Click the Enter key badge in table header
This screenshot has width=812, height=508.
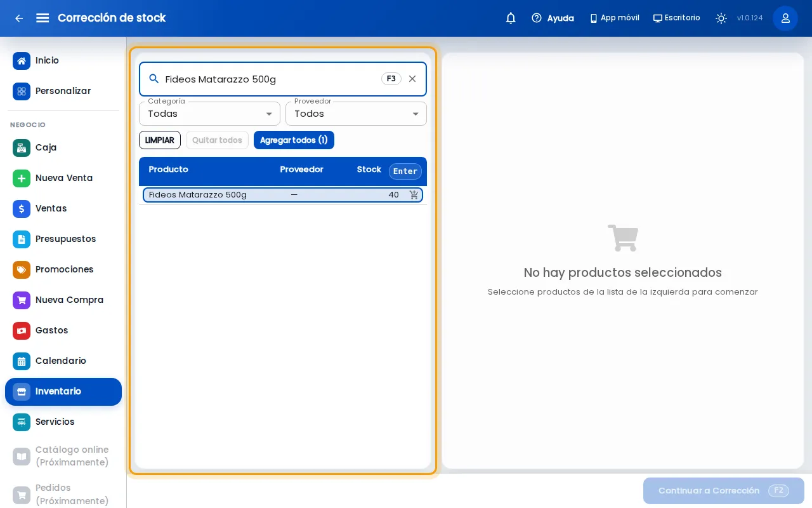point(405,171)
